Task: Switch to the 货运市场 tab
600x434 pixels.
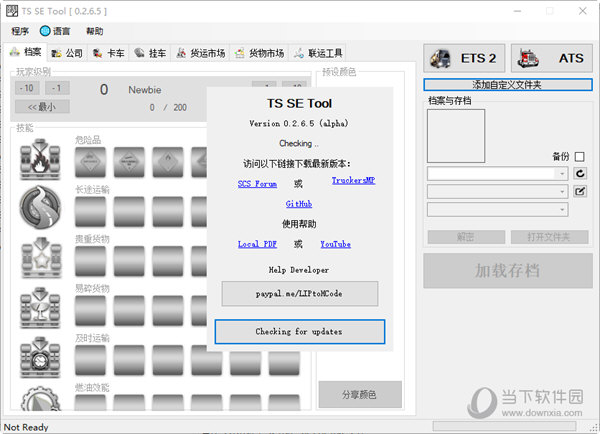Action: (201, 53)
